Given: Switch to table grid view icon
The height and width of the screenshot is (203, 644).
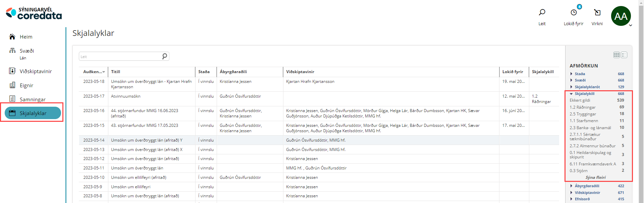Looking at the screenshot, I should click(x=616, y=55).
